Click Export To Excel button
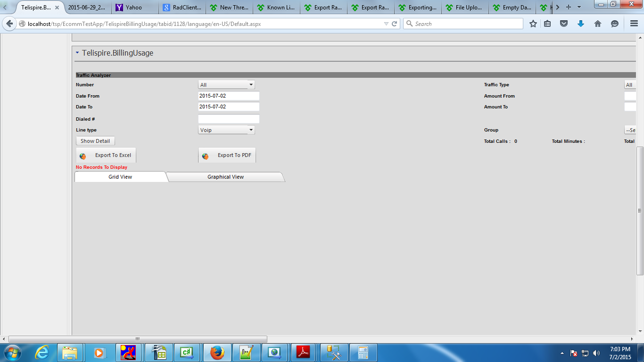 tap(106, 156)
